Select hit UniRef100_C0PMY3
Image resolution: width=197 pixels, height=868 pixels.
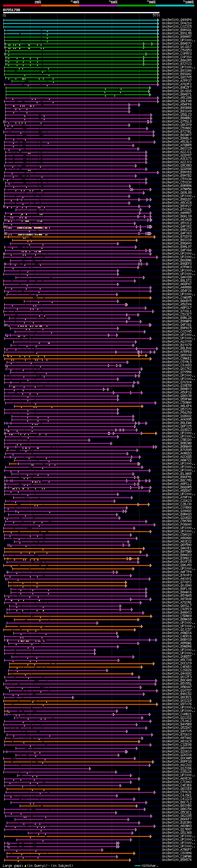point(177,54)
